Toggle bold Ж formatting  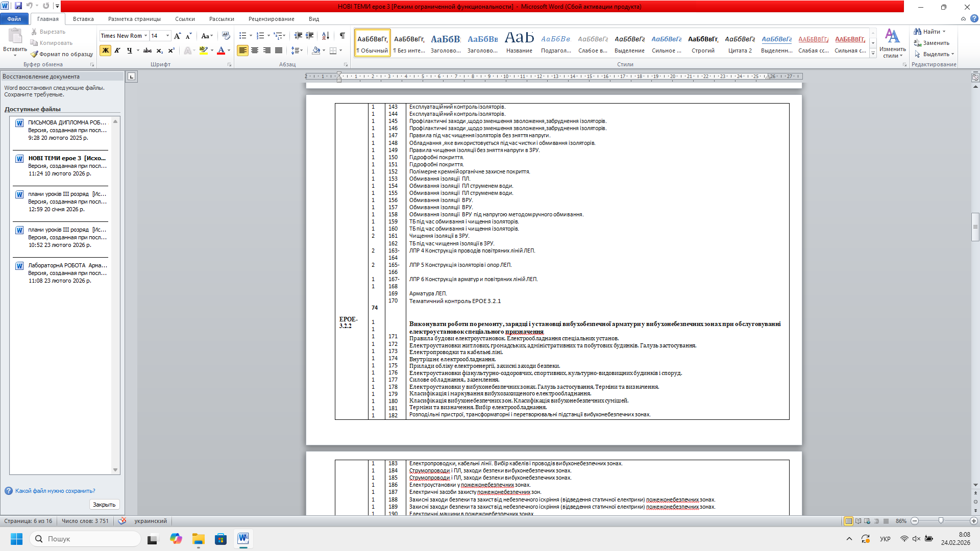[106, 51]
